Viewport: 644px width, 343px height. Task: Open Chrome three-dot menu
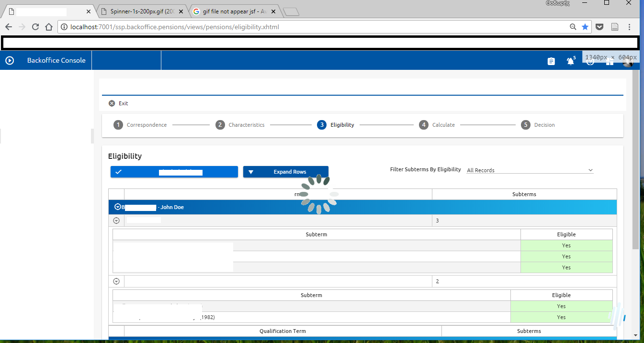pyautogui.click(x=630, y=27)
